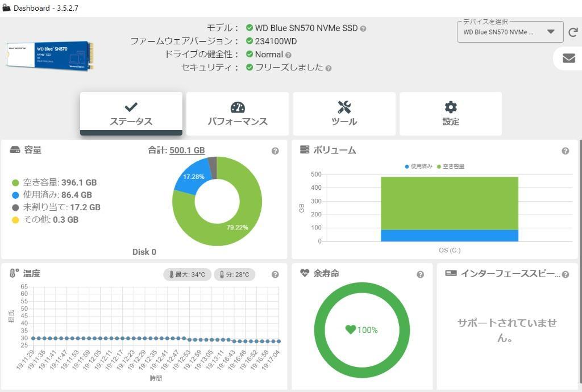Click the Dashboard app icon in title bar
This screenshot has width=582, height=392.
[6, 8]
